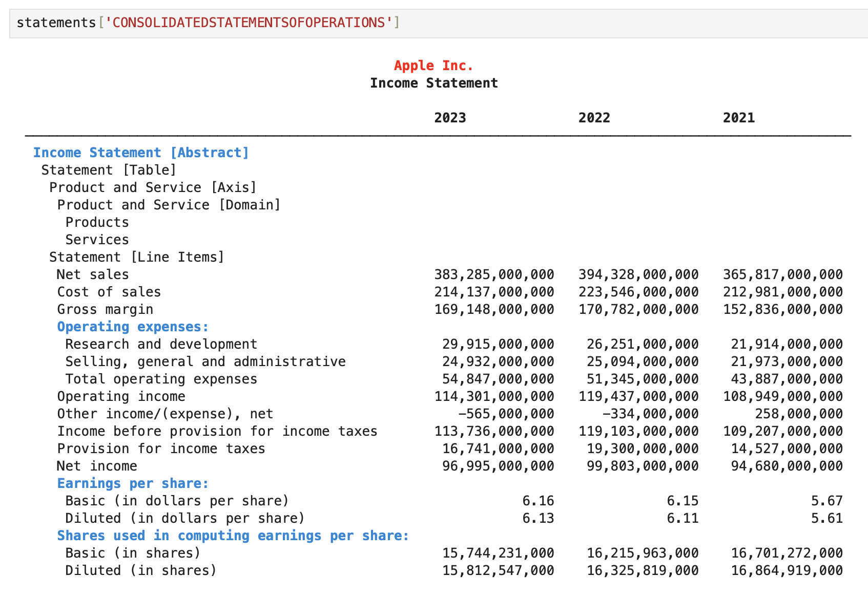Image resolution: width=868 pixels, height=597 pixels.
Task: Click the 'Operating expenses:' section heading
Action: [x=133, y=327]
